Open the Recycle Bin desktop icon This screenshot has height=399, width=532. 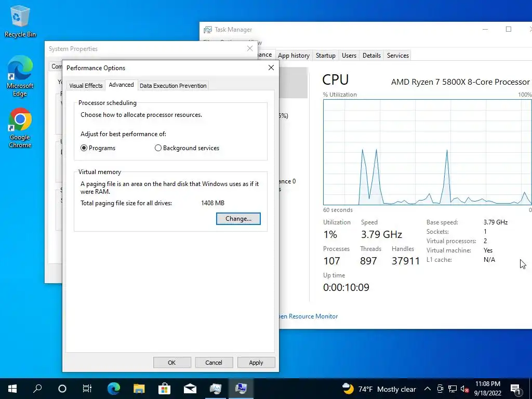pos(20,22)
